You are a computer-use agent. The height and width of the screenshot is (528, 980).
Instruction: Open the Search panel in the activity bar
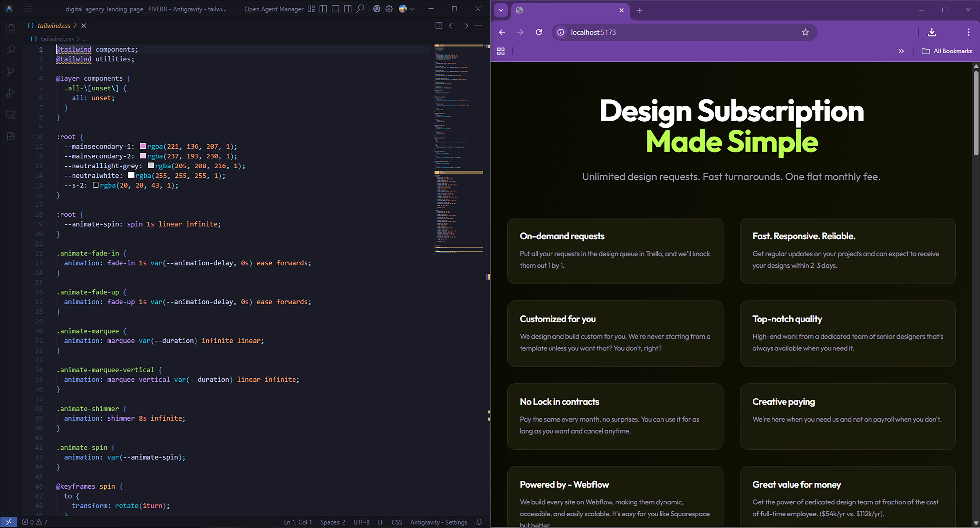coord(10,50)
